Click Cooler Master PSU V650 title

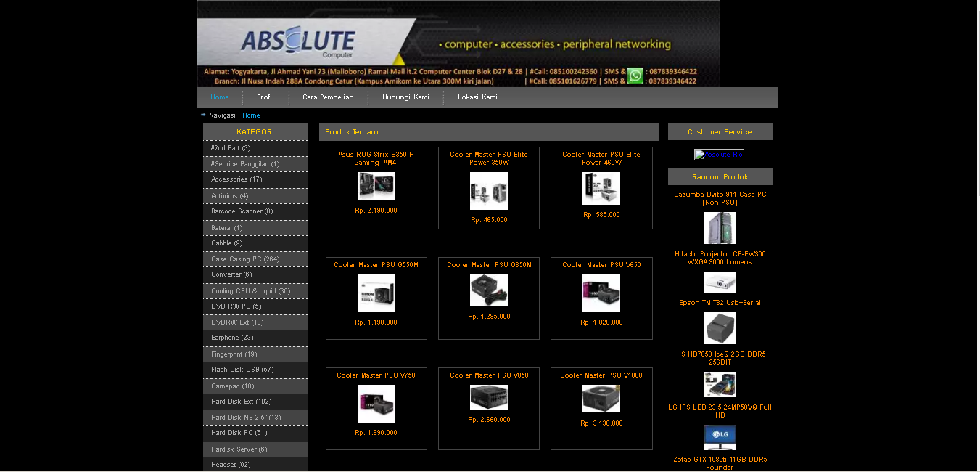click(601, 265)
